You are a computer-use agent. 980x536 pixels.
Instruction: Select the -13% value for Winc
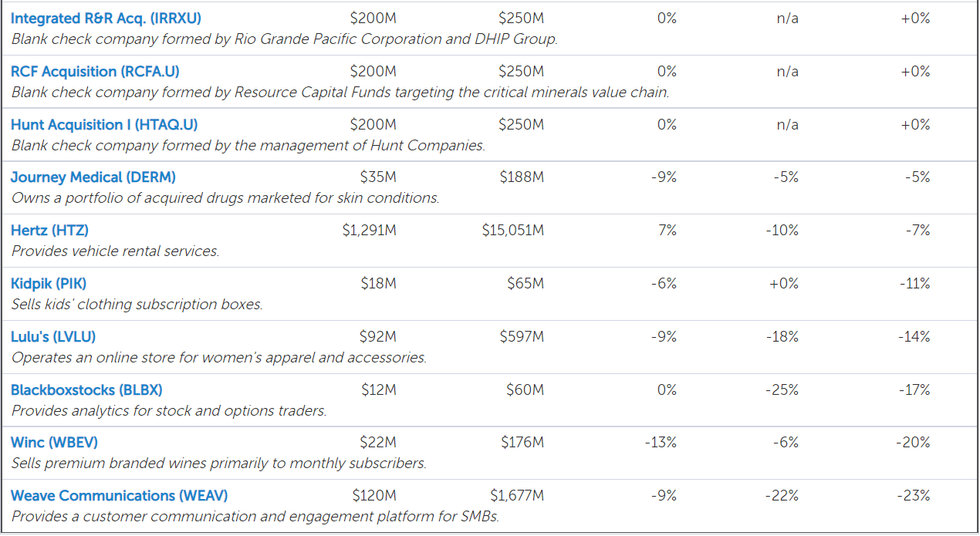coord(661,443)
